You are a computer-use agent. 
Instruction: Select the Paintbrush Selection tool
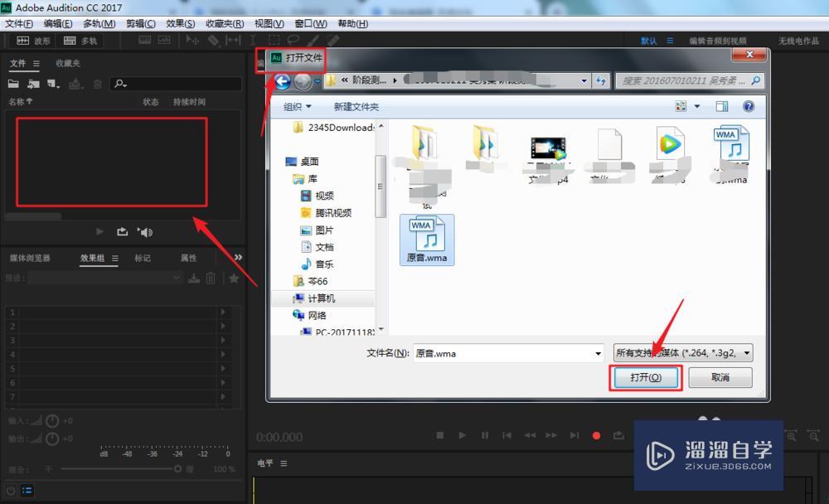click(x=313, y=40)
